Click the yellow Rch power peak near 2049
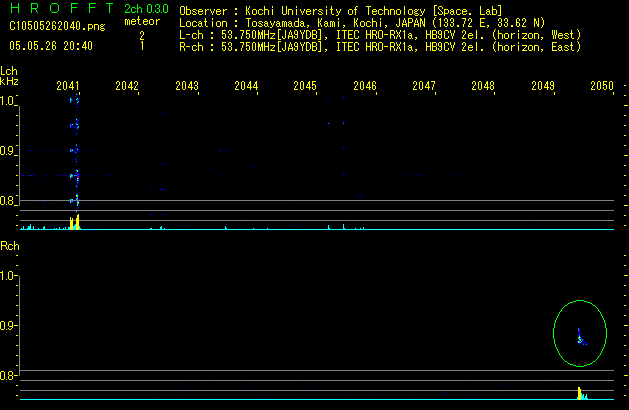The image size is (629, 410). (x=579, y=393)
